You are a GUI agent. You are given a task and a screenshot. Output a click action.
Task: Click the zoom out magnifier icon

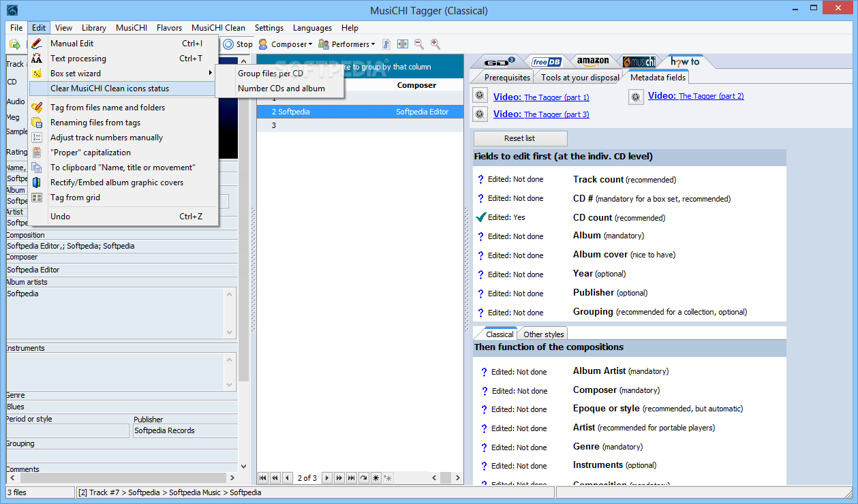[419, 44]
